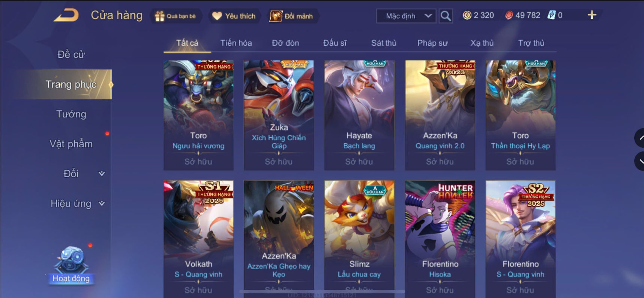
Task: Click the page-up arrow on right edge
Action: 639,138
